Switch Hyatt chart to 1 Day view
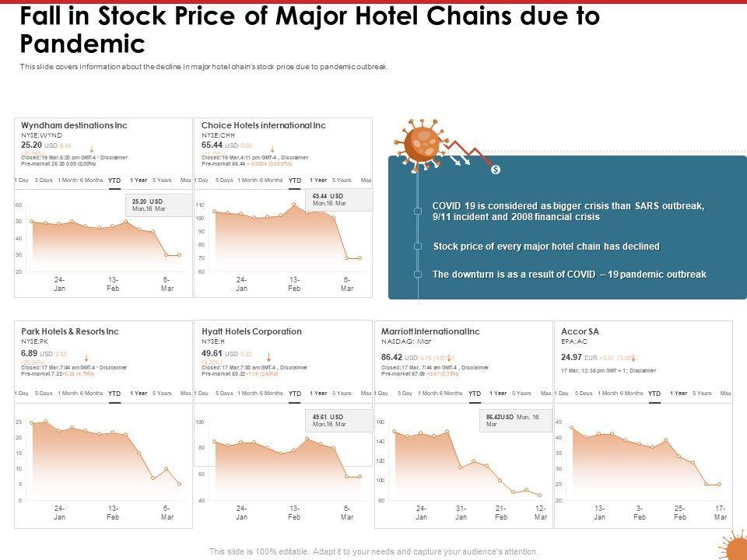747x560 pixels. pos(201,394)
